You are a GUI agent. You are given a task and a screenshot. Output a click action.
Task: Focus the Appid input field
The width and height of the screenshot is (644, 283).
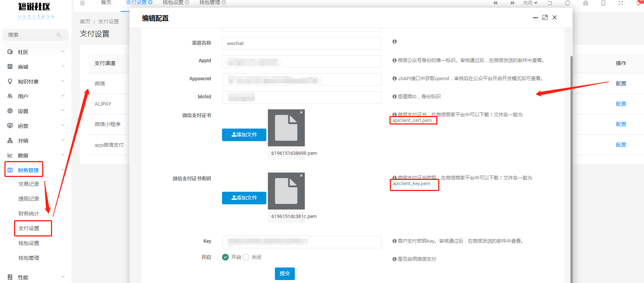[301, 61]
